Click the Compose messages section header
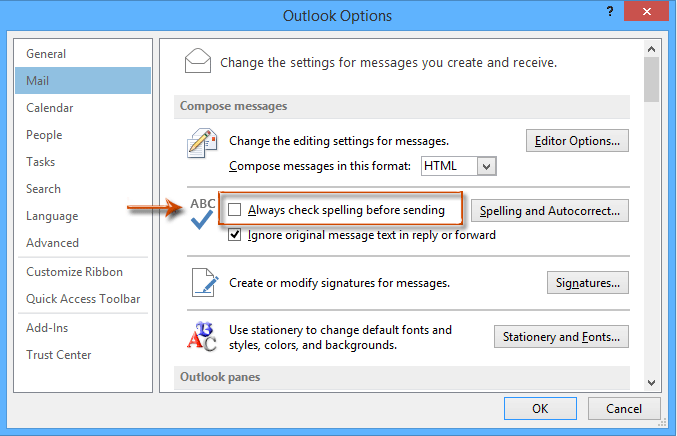 tap(402, 106)
